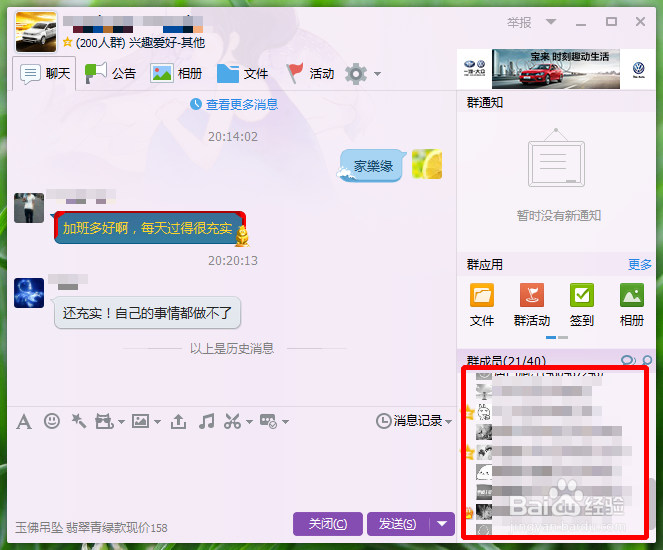Open 消息记录 message history
Image resolution: width=663 pixels, height=550 pixels.
411,421
